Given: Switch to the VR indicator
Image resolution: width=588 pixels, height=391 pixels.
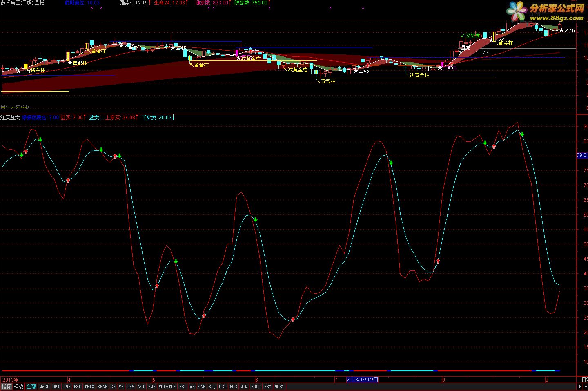Looking at the screenshot, I should click(121, 387).
